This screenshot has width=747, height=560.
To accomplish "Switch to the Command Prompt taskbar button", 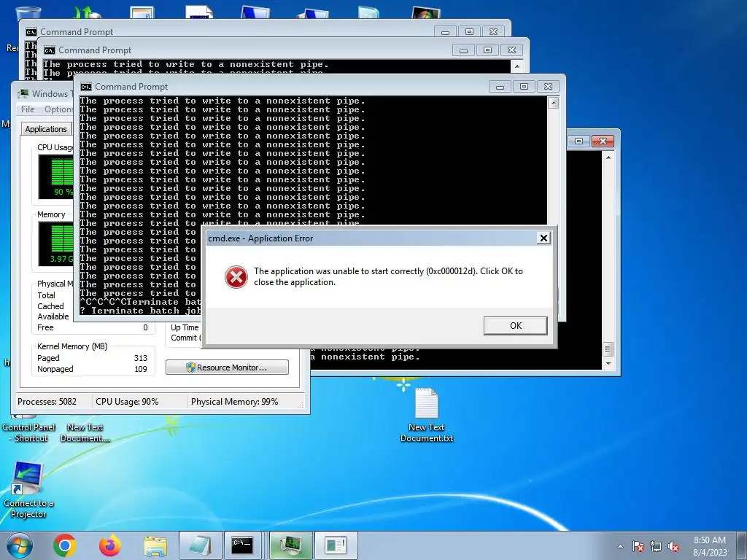I will pos(242,545).
